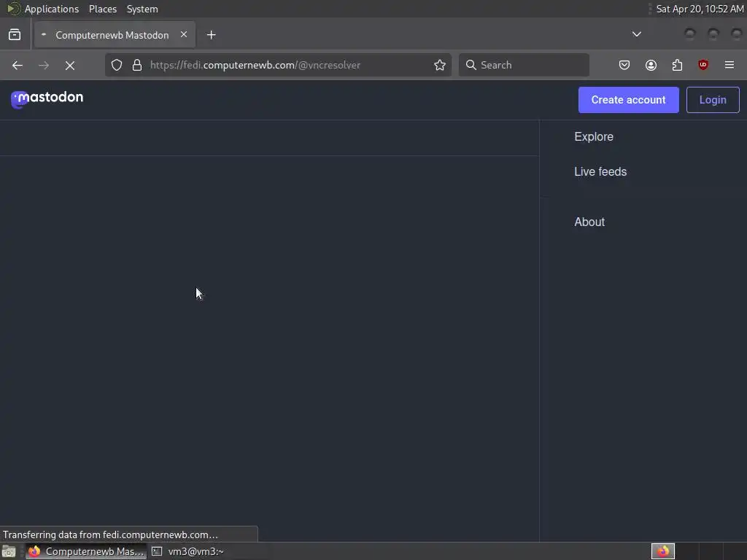Screen dimensions: 747x560
Task: Click the Create account button
Action: [x=628, y=100]
